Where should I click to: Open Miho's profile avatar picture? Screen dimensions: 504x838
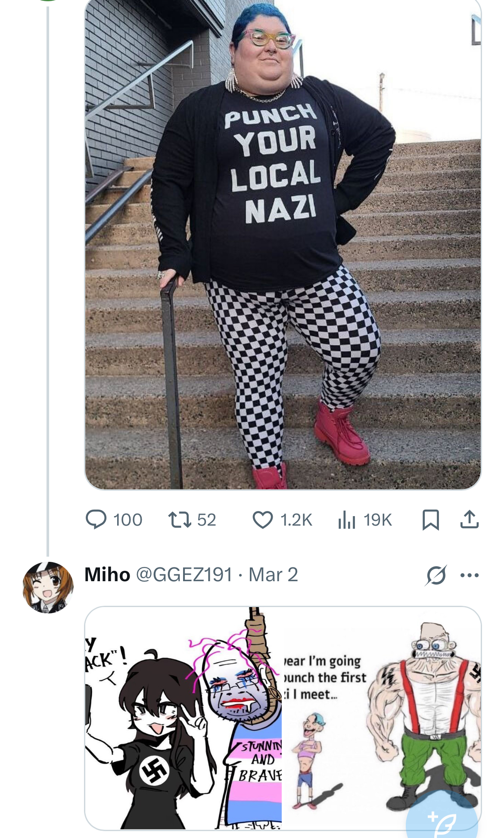point(48,587)
